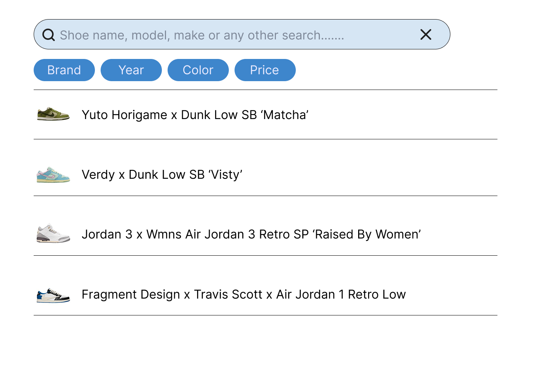Click the teal Visty Dunk shoe thumbnail
This screenshot has width=551, height=392.
tap(53, 175)
